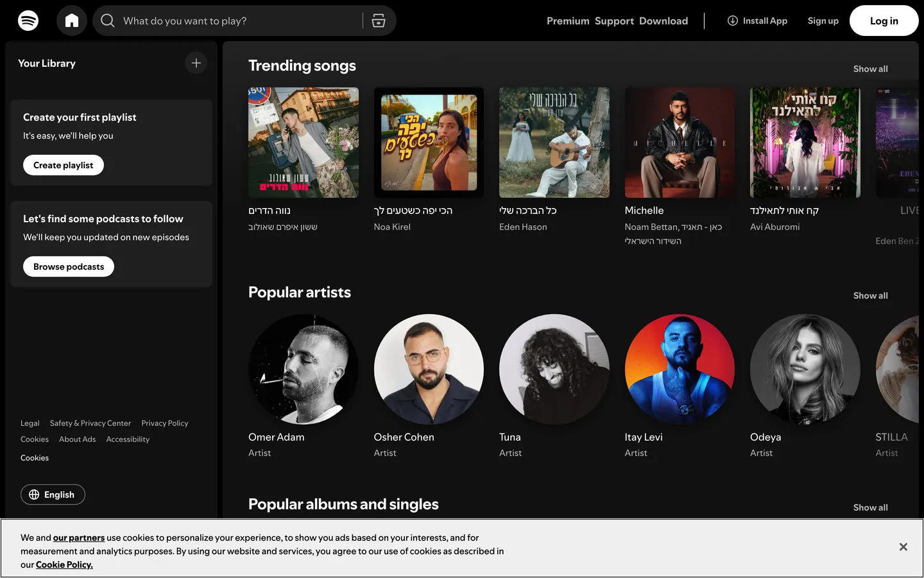
Task: Open the Download menu item
Action: pos(663,21)
